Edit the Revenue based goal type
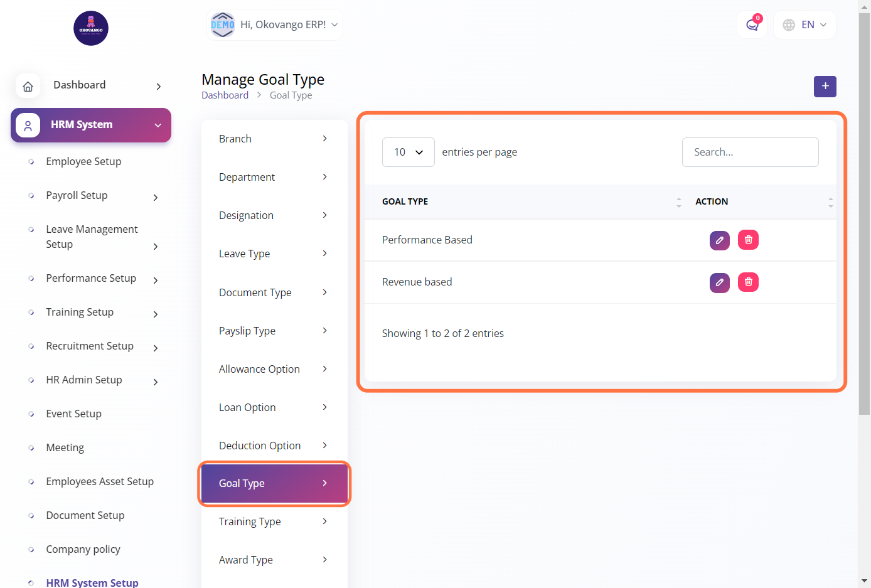 [719, 282]
